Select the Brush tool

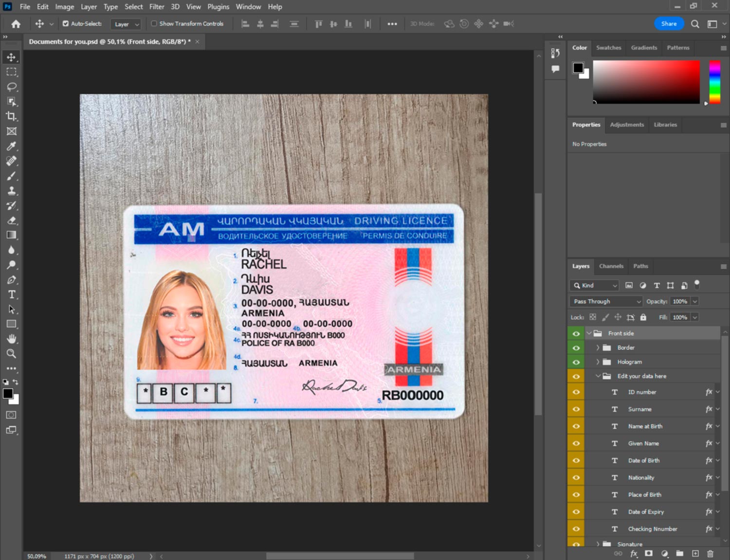[x=12, y=176]
